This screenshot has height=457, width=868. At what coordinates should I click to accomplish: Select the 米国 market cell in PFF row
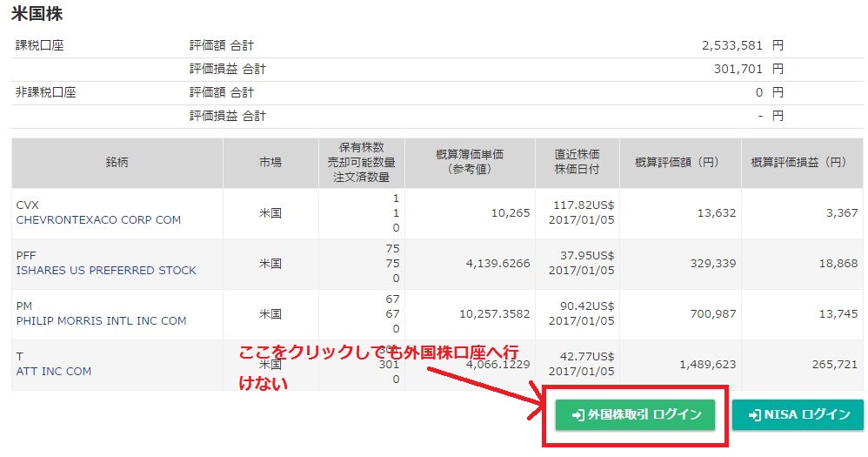(270, 263)
